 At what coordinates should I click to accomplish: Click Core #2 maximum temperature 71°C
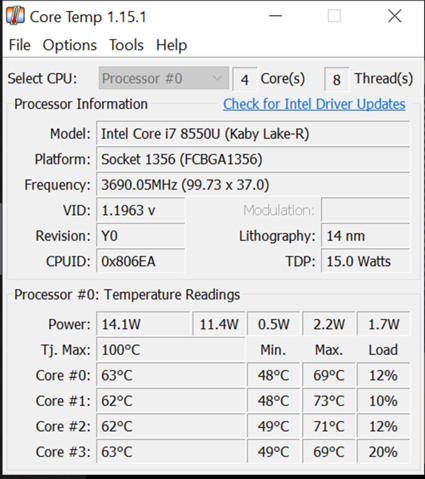click(329, 426)
